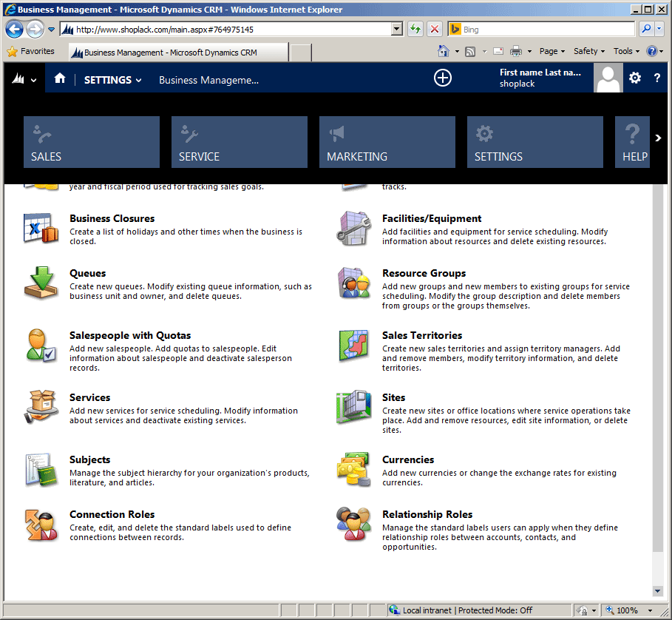
Task: Open the address bar history dropdown
Action: coord(397,29)
